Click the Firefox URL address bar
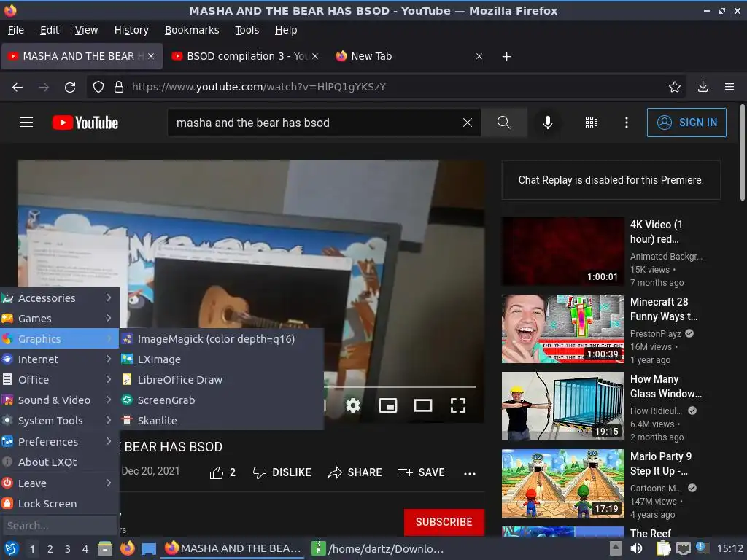The height and width of the screenshot is (560, 747). (x=386, y=87)
